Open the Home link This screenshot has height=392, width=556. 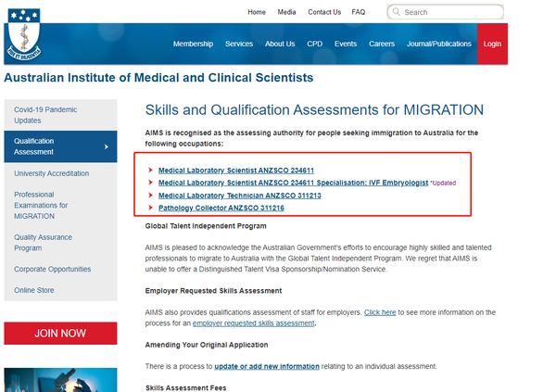pos(257,12)
